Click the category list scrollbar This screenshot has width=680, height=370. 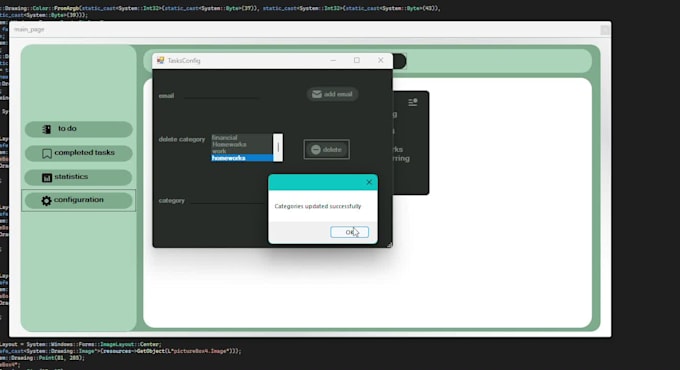click(x=278, y=147)
